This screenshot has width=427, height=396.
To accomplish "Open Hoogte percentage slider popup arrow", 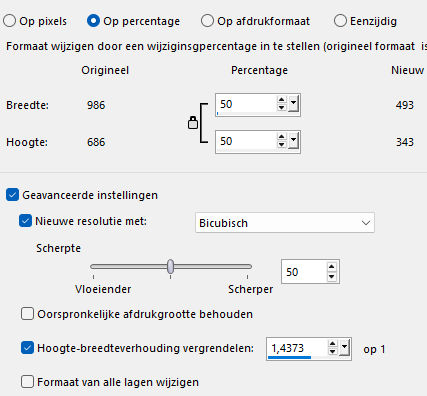I will (x=293, y=141).
